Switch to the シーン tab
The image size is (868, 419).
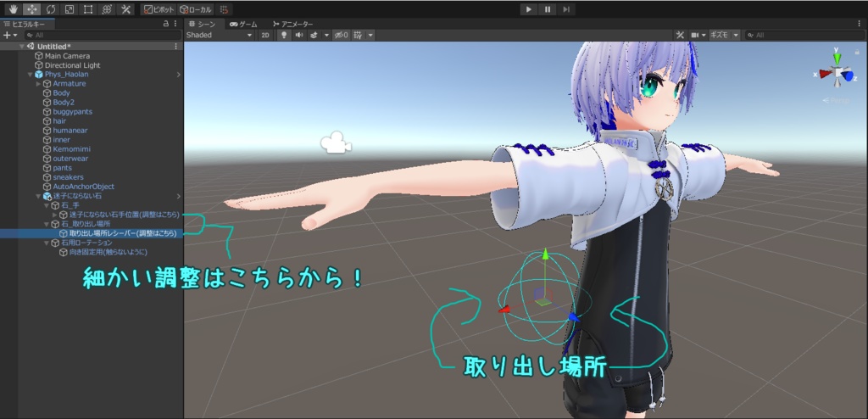(x=203, y=24)
